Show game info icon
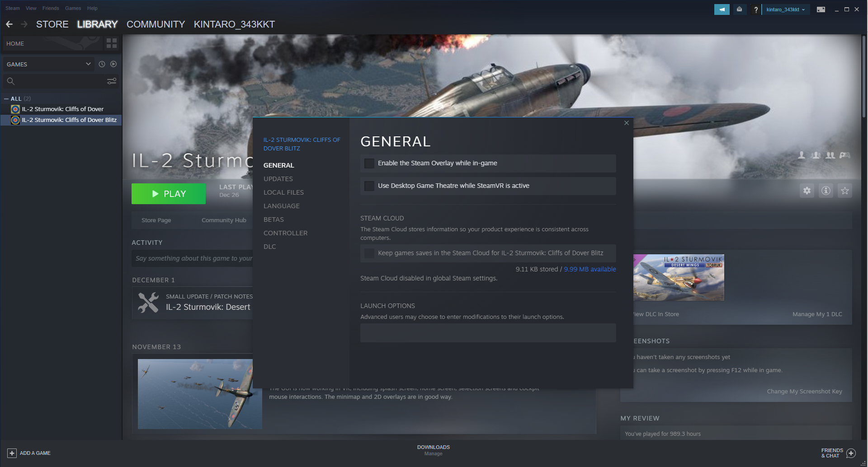The image size is (868, 467). pyautogui.click(x=826, y=191)
